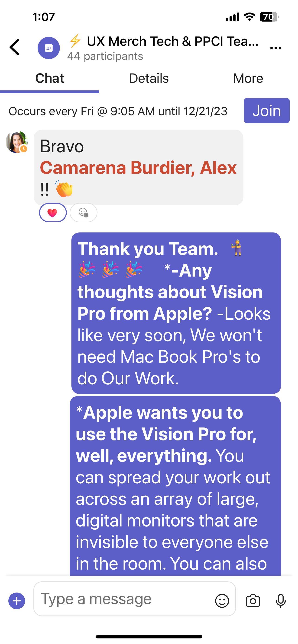
Task: Select the Apple wants you message bubble
Action: 175,486
